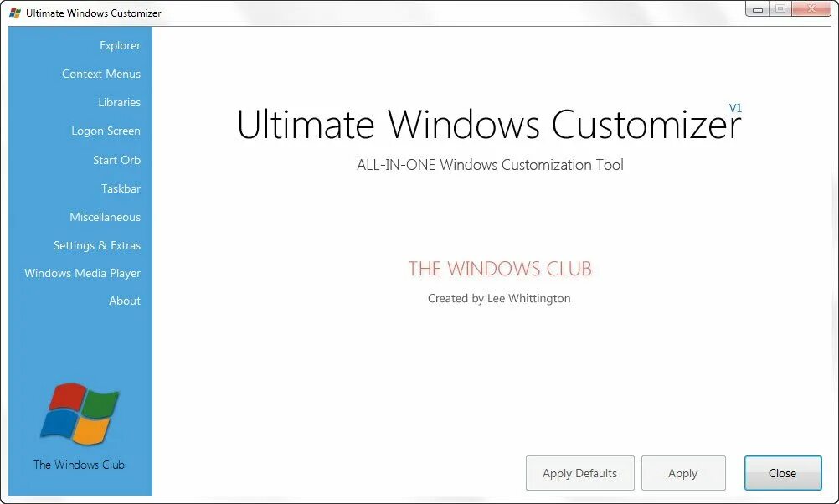
Task: Click The Windows Club sidebar caption
Action: [x=79, y=465]
